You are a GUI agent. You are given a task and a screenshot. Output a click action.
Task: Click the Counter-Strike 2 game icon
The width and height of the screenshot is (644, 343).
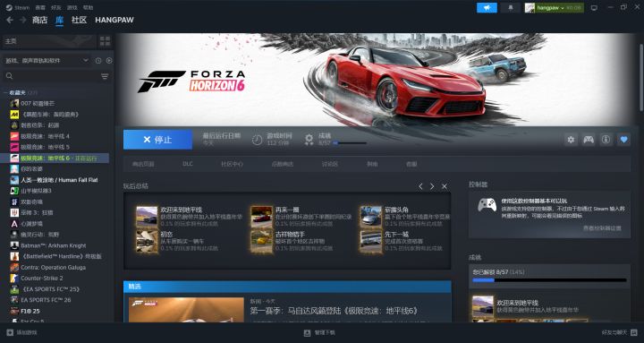coord(14,278)
